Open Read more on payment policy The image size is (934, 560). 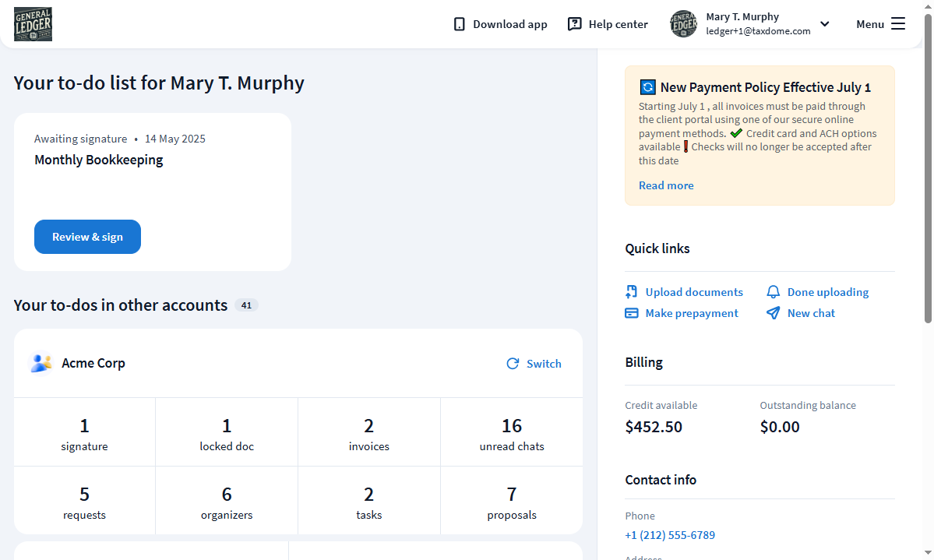click(x=666, y=185)
